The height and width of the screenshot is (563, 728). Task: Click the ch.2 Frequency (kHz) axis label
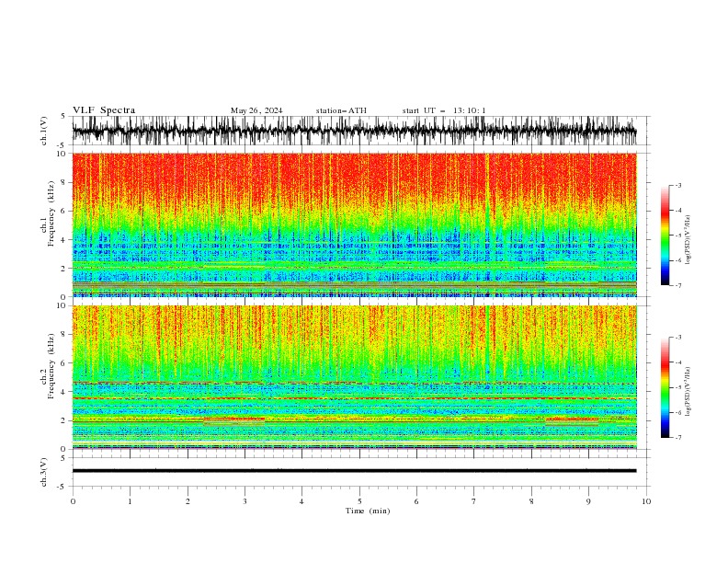coord(49,366)
